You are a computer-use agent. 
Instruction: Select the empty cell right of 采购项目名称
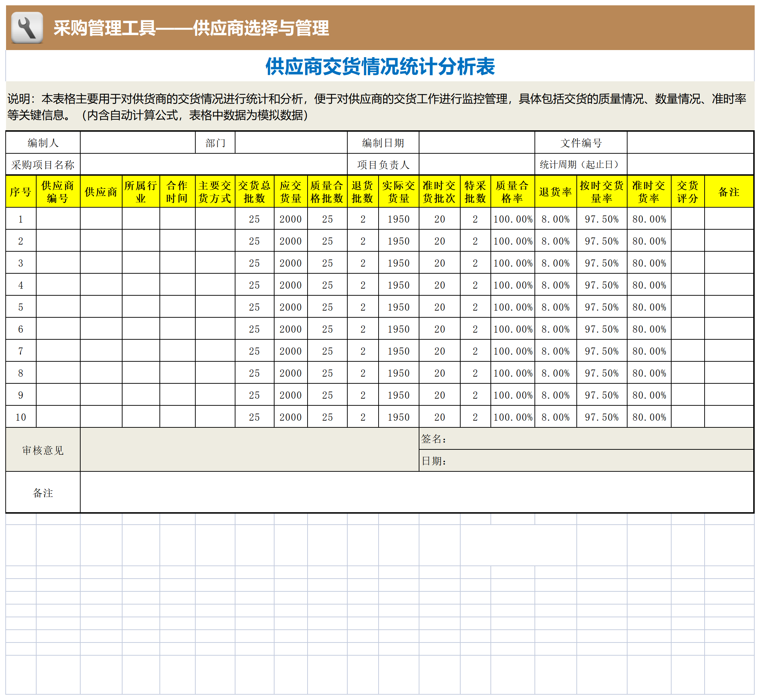coord(214,164)
